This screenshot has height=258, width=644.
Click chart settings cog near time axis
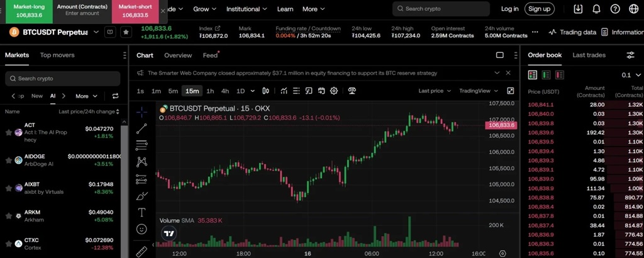(x=502, y=254)
